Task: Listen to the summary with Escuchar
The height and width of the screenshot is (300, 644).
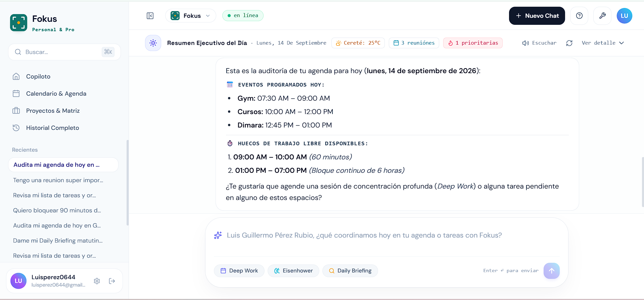Action: 539,43
